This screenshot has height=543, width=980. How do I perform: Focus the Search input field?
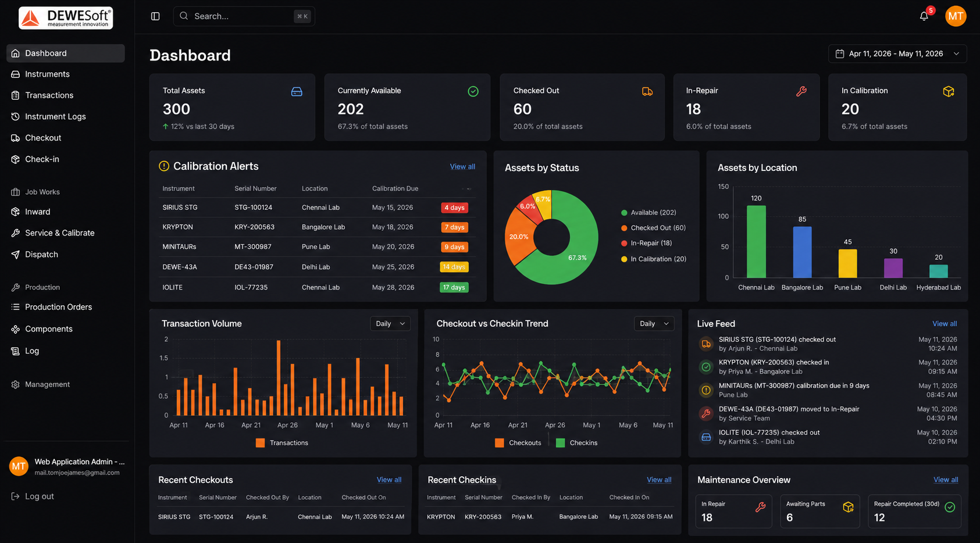[244, 16]
